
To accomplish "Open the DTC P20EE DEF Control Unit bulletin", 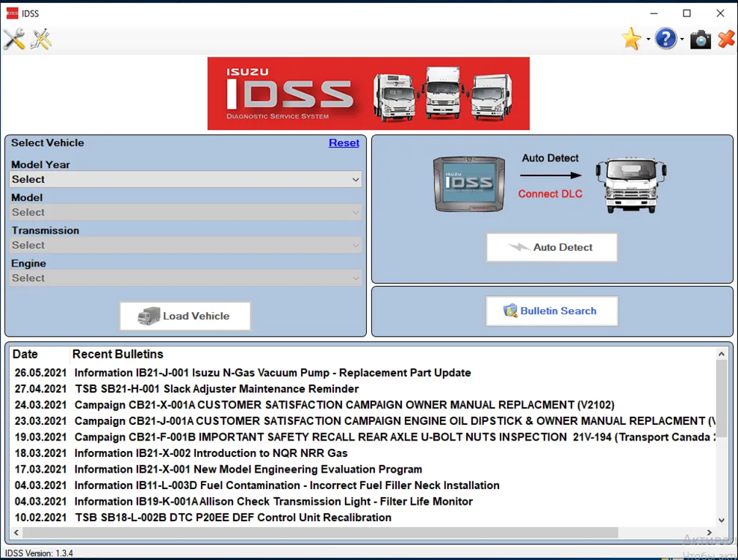I will (x=233, y=517).
